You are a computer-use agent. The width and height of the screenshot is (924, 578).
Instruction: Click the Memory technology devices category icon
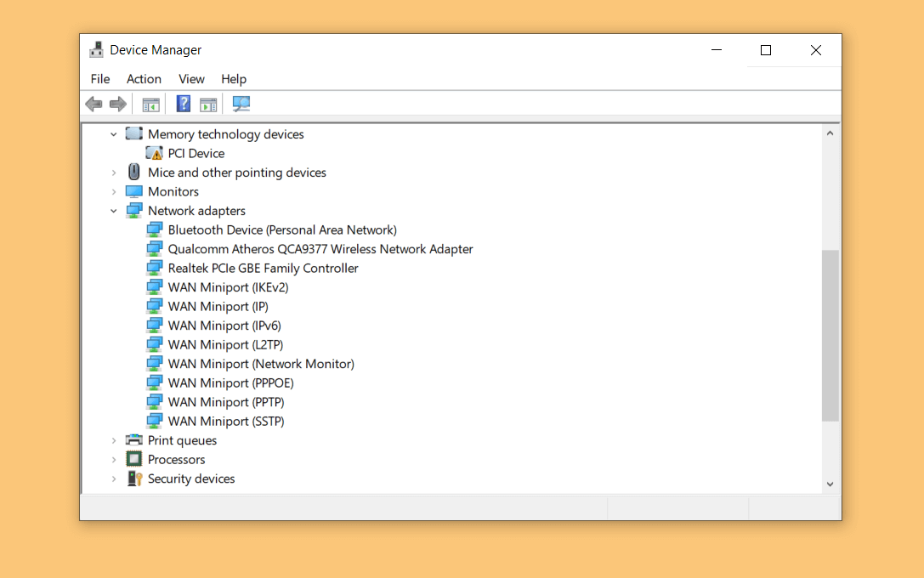134,133
